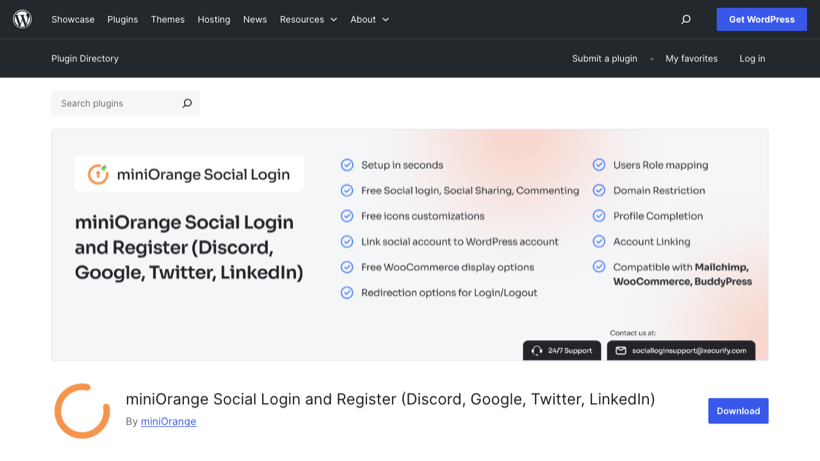Click the envelope email icon
The image size is (820, 461).
620,351
